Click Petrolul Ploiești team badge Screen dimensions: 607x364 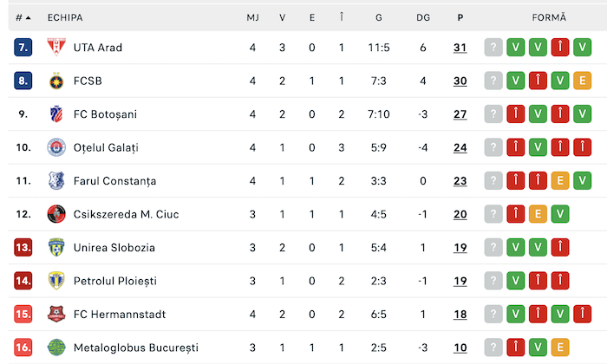56,281
